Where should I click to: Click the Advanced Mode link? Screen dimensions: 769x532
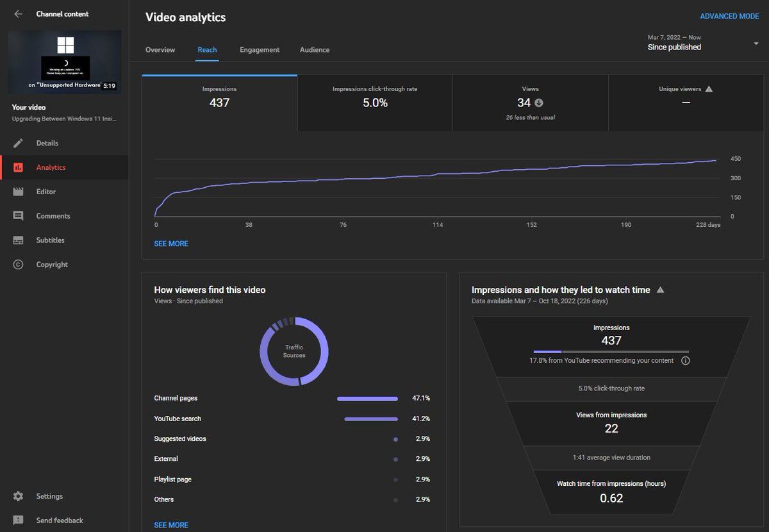(x=729, y=17)
